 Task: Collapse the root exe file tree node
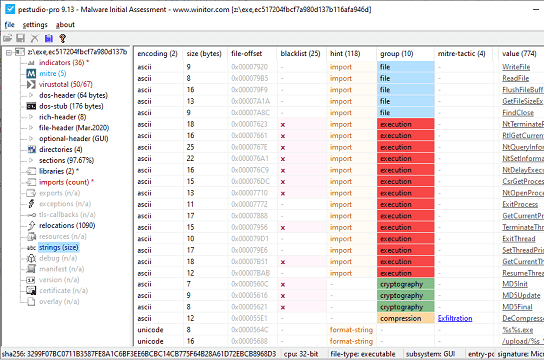point(9,52)
